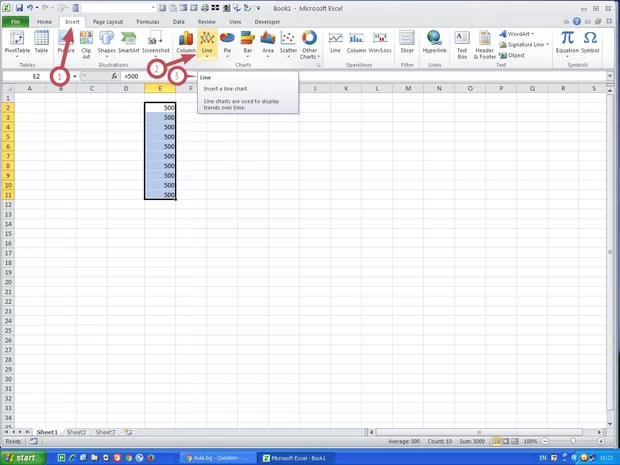Image resolution: width=620 pixels, height=465 pixels.
Task: Open the Equation tool
Action: [x=567, y=42]
